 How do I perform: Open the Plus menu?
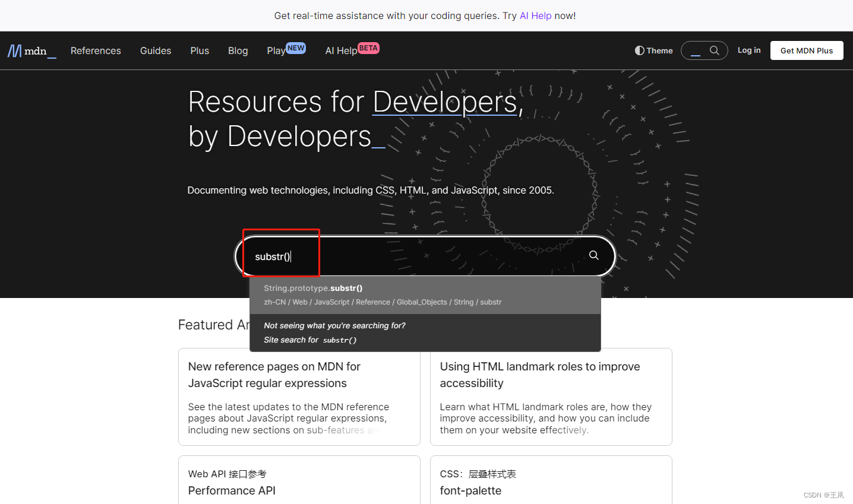coord(200,51)
